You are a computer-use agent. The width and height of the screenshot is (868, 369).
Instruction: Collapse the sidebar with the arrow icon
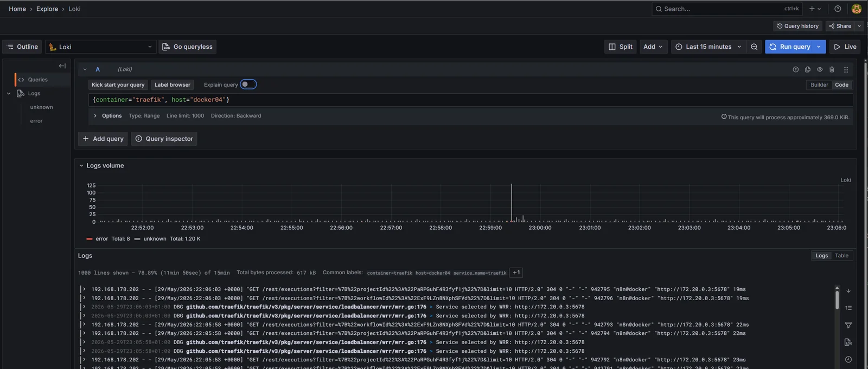click(x=62, y=66)
